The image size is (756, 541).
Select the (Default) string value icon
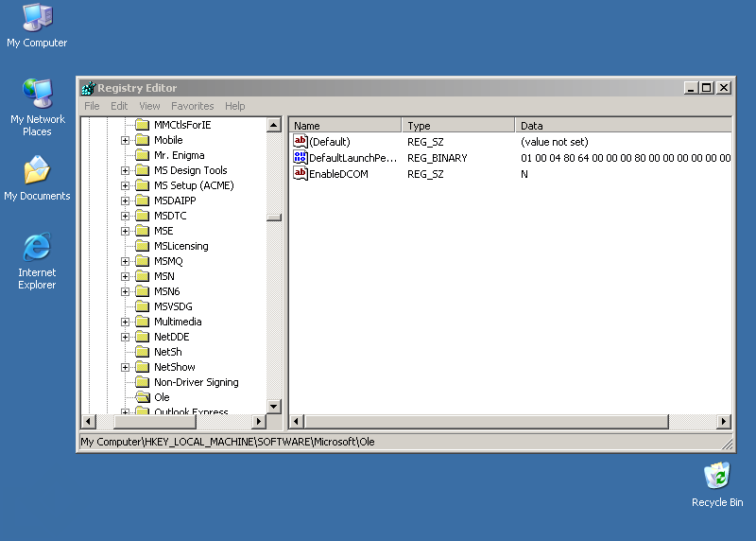(300, 142)
